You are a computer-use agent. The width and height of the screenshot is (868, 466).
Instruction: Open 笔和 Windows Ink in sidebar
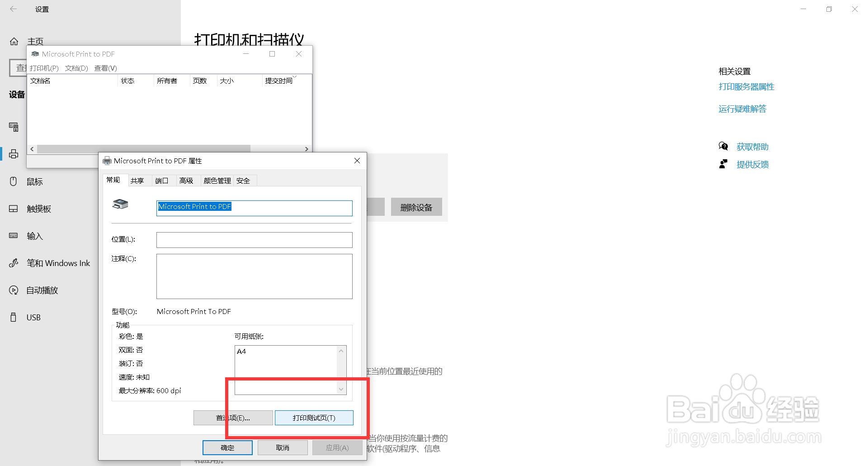(x=58, y=263)
